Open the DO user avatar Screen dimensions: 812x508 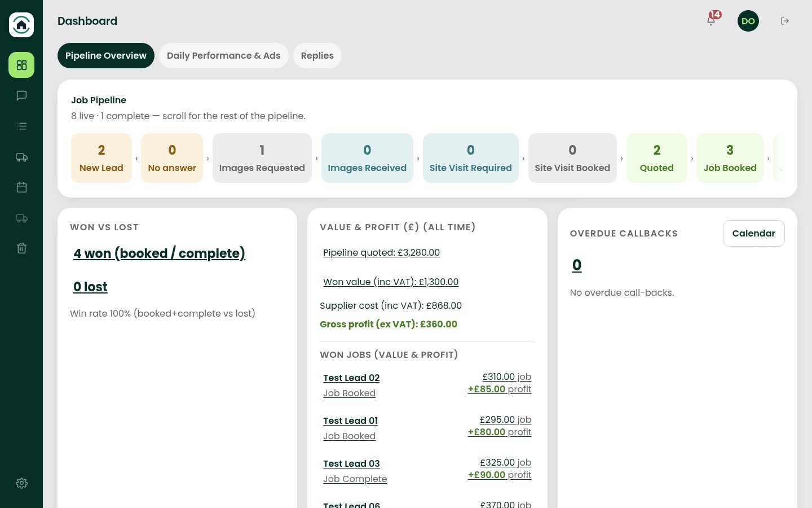[748, 21]
